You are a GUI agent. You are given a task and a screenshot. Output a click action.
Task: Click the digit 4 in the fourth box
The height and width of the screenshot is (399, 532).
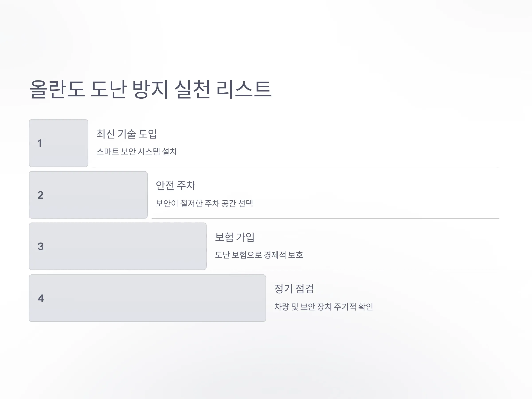tap(41, 298)
